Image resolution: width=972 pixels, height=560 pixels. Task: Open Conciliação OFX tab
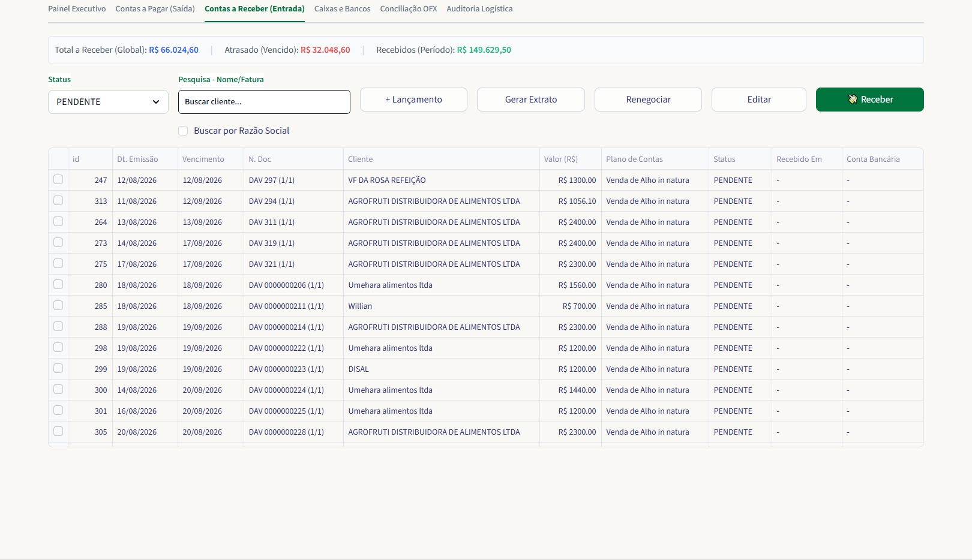(409, 9)
